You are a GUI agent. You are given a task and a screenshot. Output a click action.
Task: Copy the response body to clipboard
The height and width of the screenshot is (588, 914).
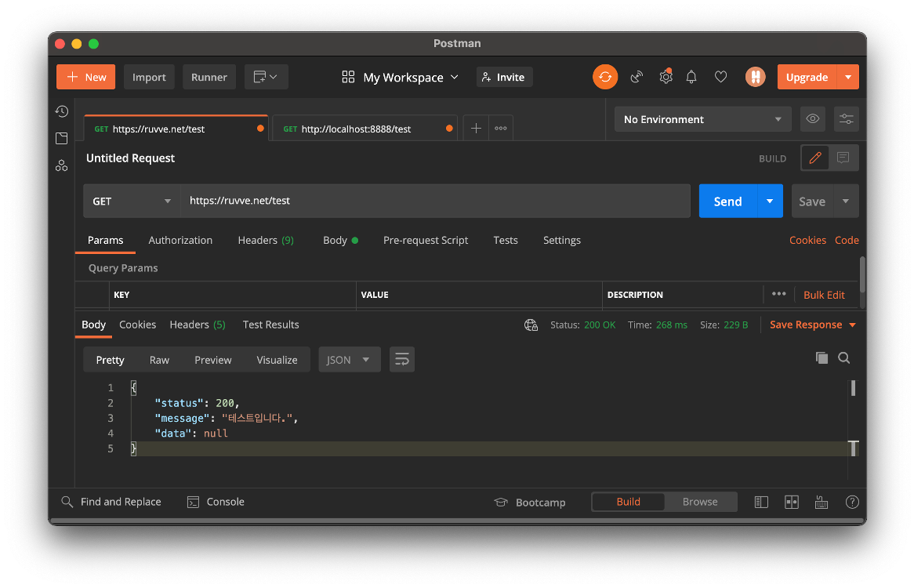point(822,358)
